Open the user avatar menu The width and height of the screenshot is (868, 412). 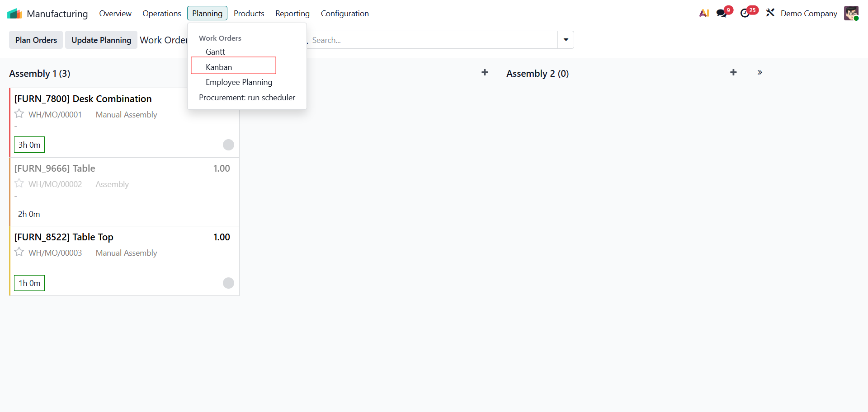[x=851, y=13]
